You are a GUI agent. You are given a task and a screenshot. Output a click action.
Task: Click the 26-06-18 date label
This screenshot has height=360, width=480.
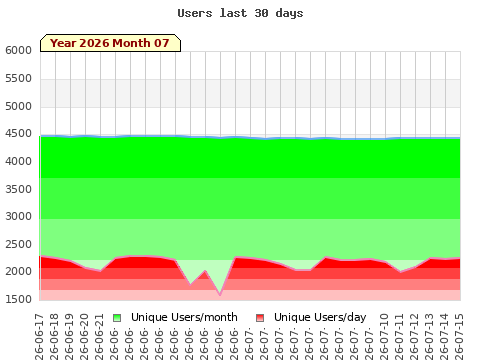tap(54, 337)
